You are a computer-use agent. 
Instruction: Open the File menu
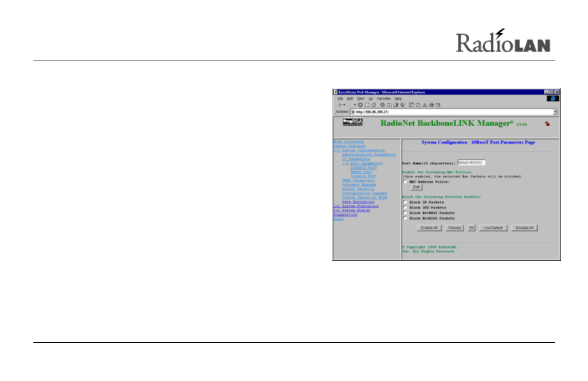click(340, 99)
